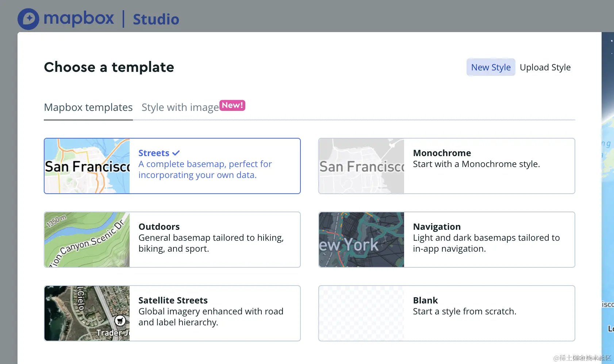Click the Blank checkered thumbnail
This screenshot has width=614, height=364.
(362, 313)
